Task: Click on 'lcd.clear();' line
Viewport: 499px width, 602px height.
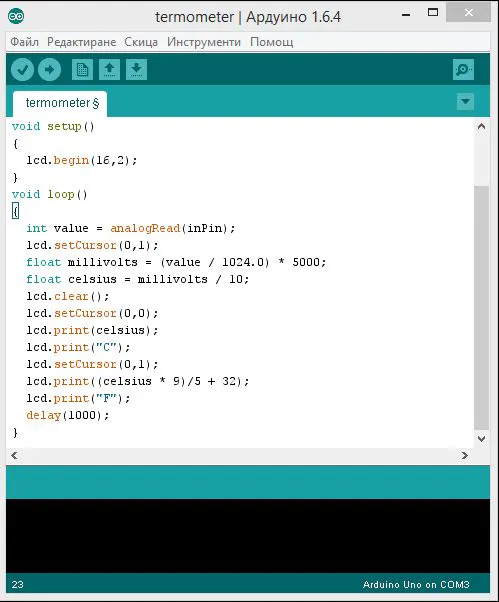Action: (68, 296)
